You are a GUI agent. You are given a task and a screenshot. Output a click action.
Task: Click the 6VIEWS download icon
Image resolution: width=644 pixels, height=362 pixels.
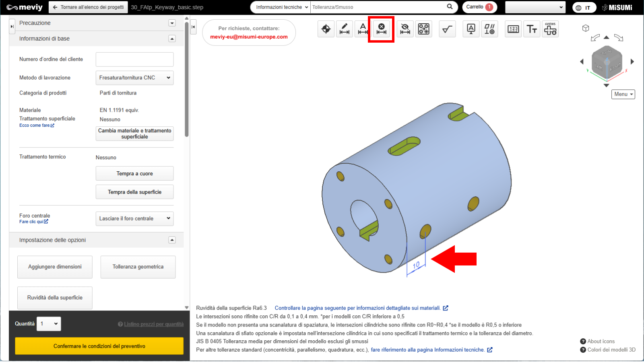click(x=550, y=29)
